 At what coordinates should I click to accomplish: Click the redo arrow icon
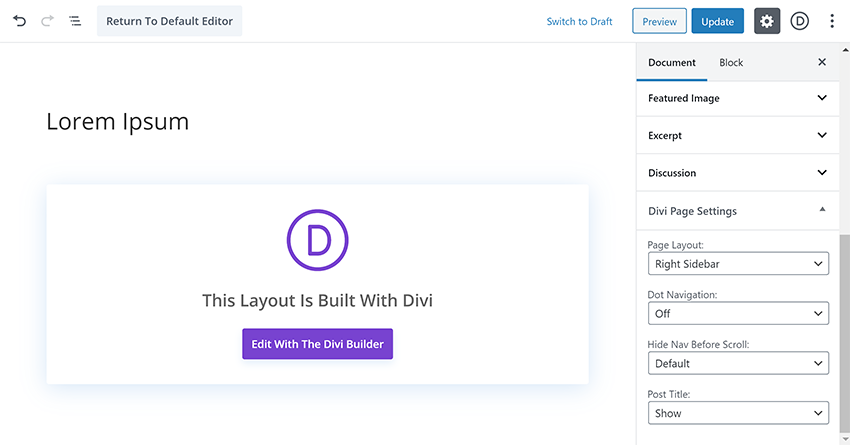pos(48,21)
